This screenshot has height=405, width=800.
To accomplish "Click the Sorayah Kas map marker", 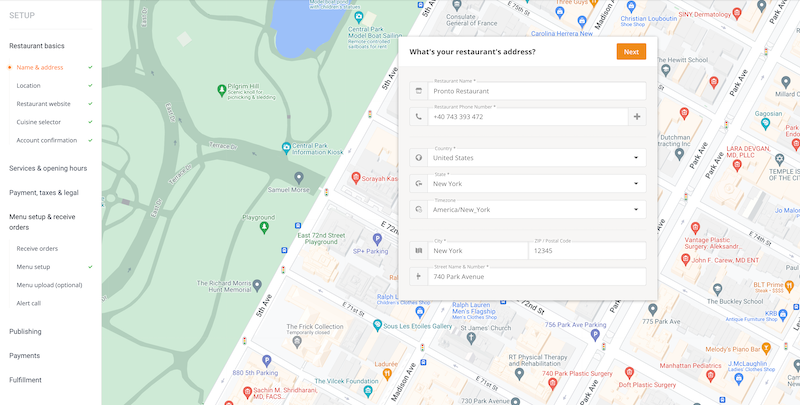I will click(x=356, y=178).
